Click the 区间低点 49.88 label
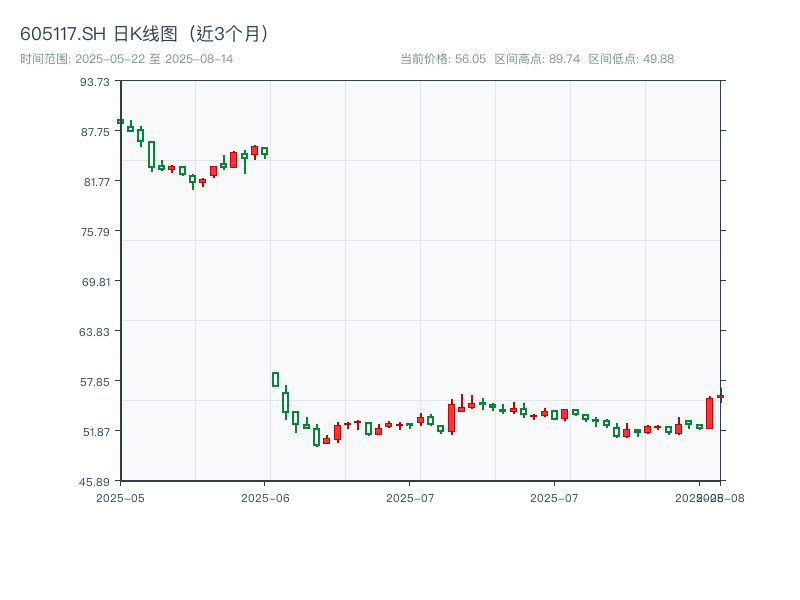This screenshot has width=800, height=600. pyautogui.click(x=631, y=59)
